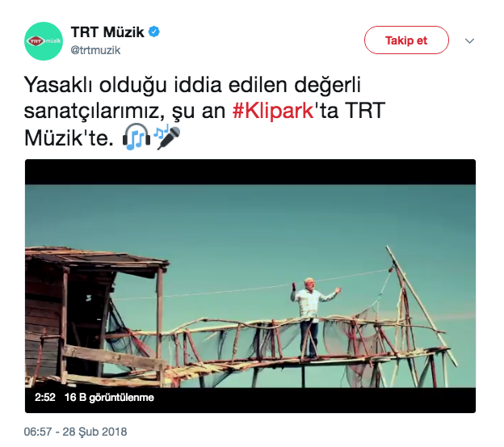
Task: Open the 06:57 - 28 Şub 2018 timestamp
Action: pyautogui.click(x=76, y=432)
